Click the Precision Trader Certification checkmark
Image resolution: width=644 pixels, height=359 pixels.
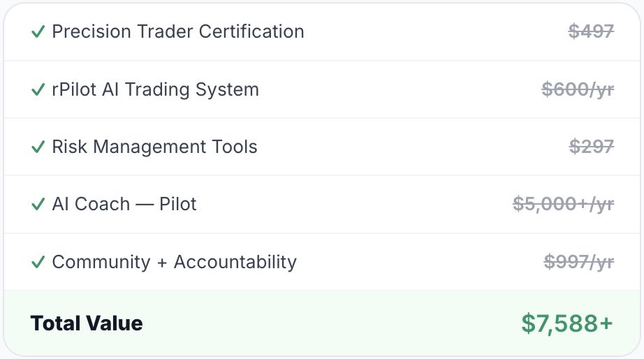click(x=38, y=32)
